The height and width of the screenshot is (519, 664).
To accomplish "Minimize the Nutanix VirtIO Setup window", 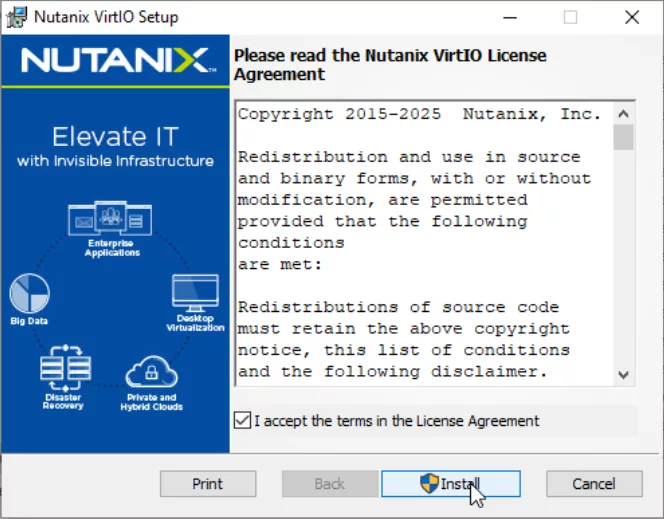I will (x=510, y=17).
